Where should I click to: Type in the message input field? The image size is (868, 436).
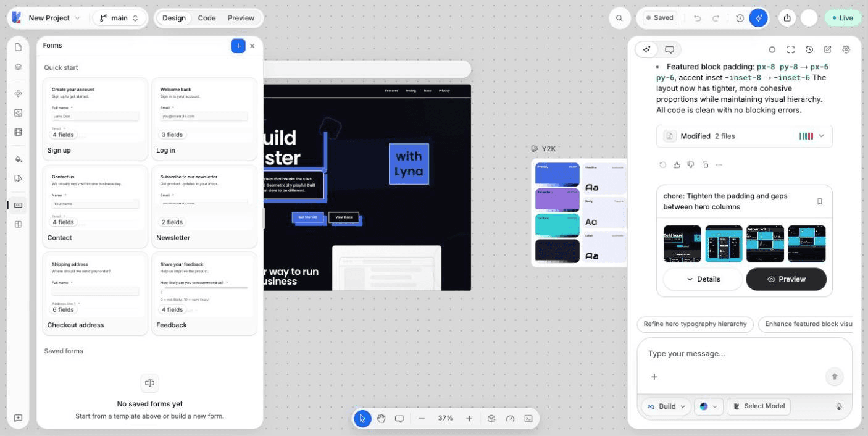point(745,354)
